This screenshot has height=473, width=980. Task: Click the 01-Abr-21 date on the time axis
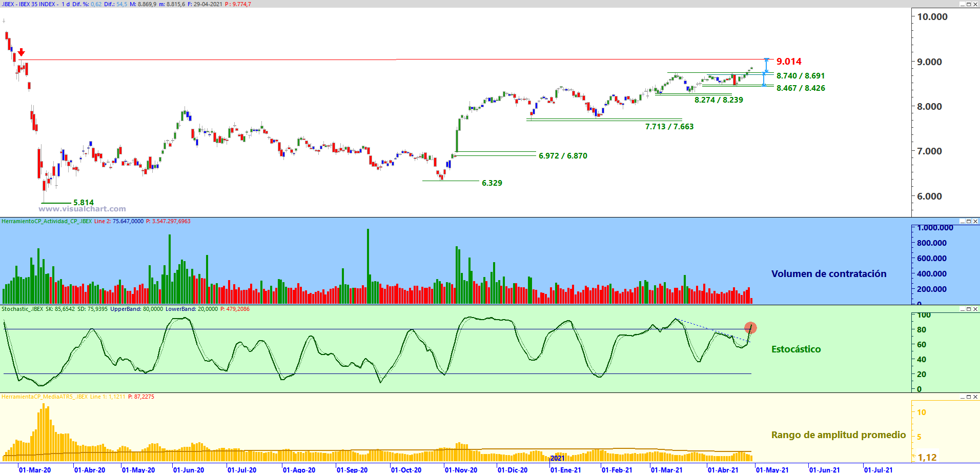[723, 470]
